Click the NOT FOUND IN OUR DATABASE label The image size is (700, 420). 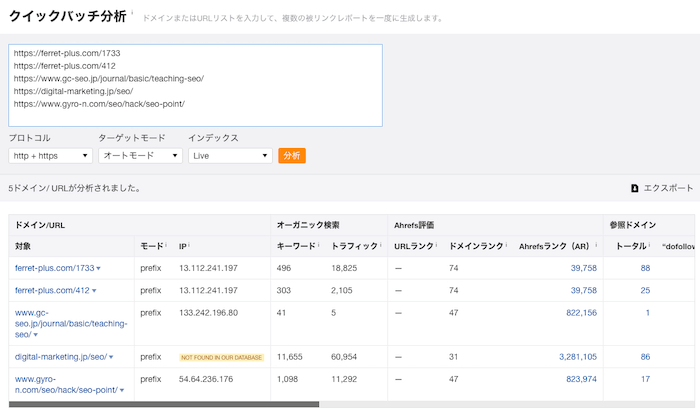[x=221, y=358]
